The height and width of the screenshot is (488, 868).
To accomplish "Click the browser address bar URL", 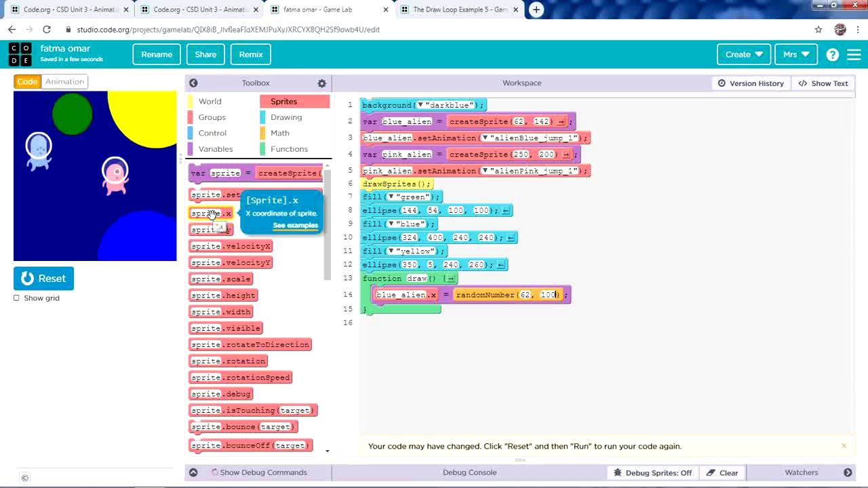I will click(228, 29).
